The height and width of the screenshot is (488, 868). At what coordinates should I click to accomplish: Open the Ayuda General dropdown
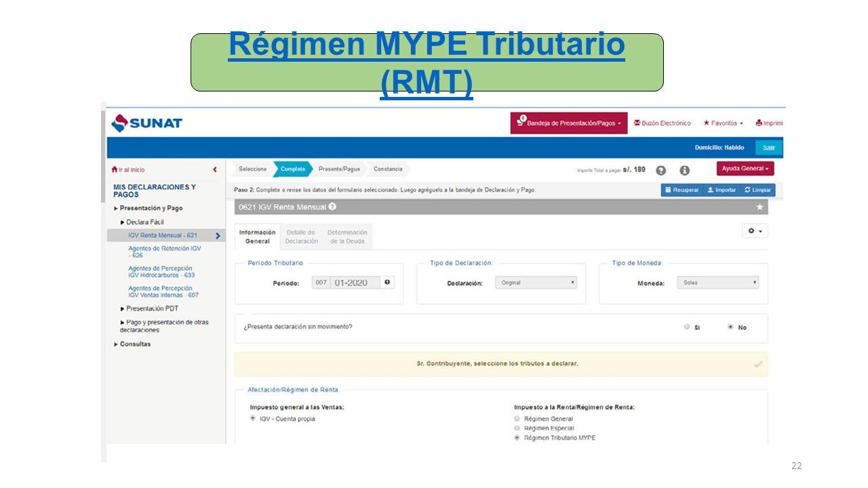click(745, 169)
